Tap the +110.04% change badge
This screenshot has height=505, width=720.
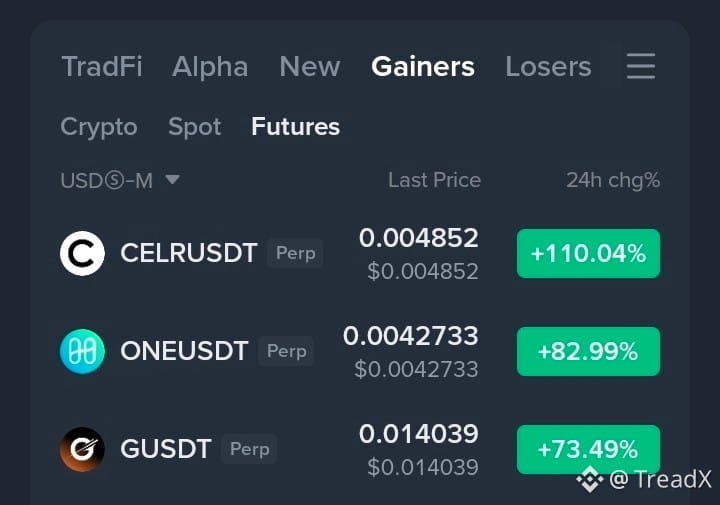click(x=588, y=253)
